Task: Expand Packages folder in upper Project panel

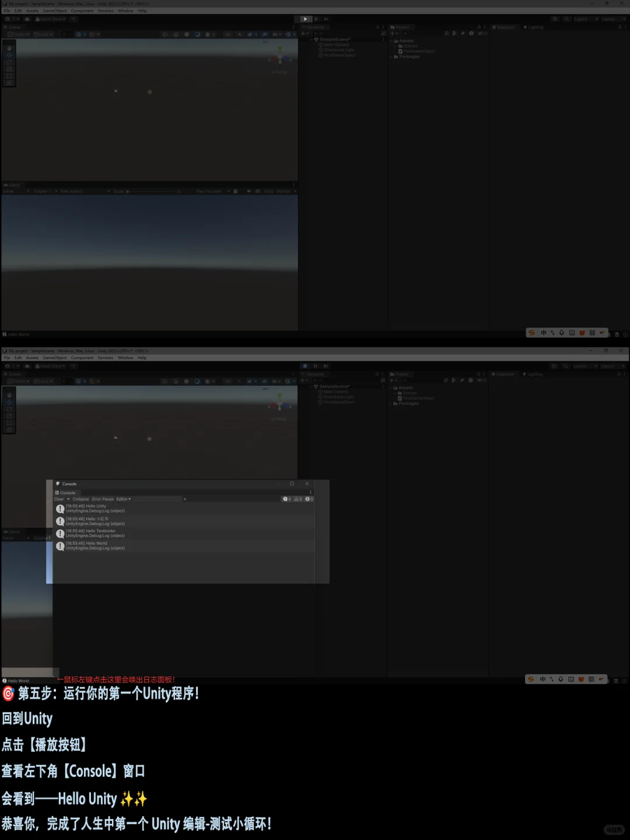Action: click(392, 57)
